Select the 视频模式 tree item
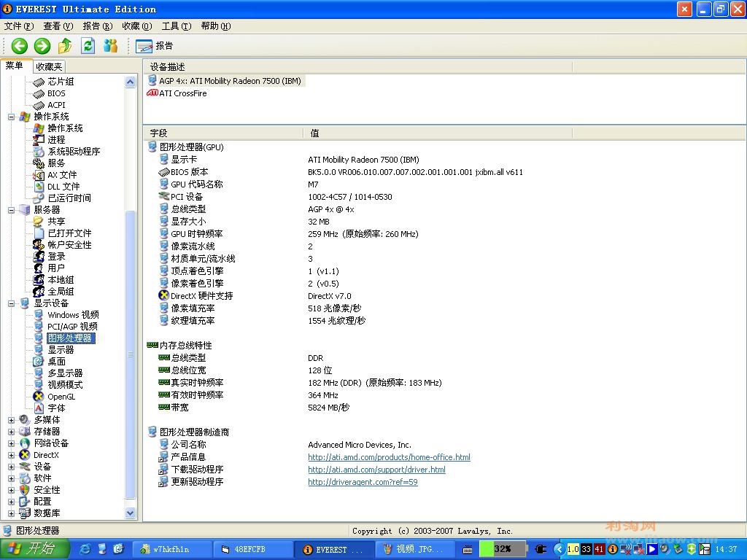The height and width of the screenshot is (560, 747). coord(65,385)
